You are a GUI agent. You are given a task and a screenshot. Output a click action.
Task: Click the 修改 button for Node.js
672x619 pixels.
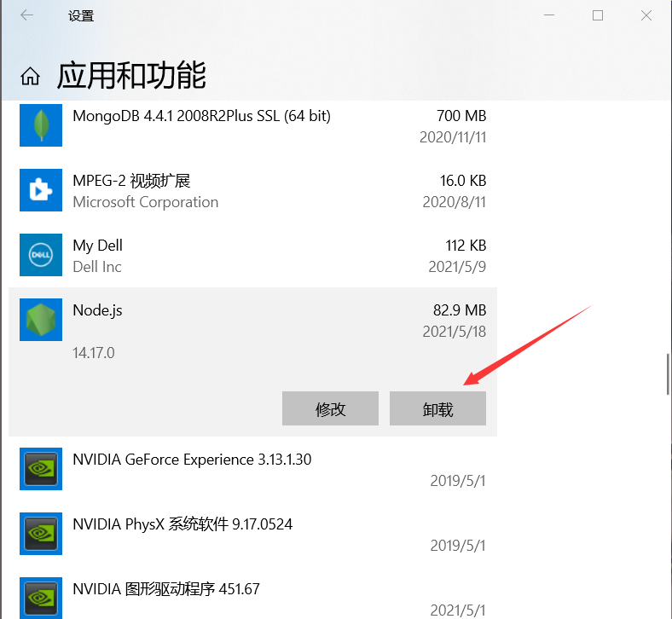[x=330, y=408]
